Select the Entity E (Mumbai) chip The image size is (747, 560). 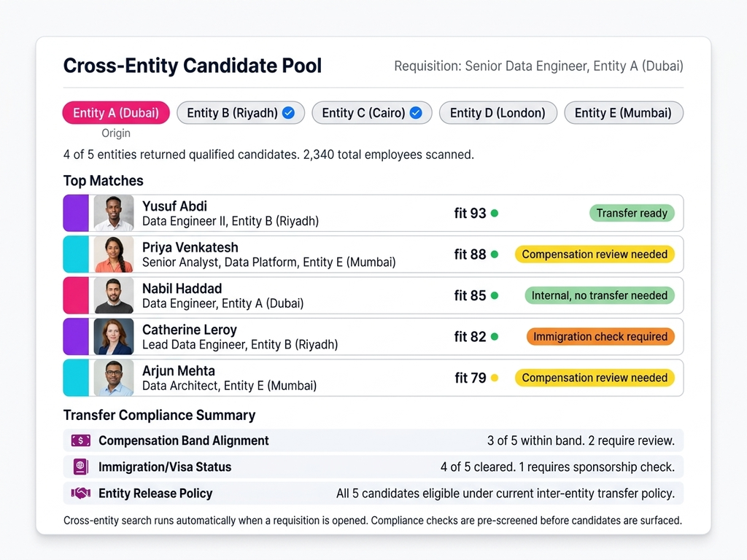(x=623, y=113)
